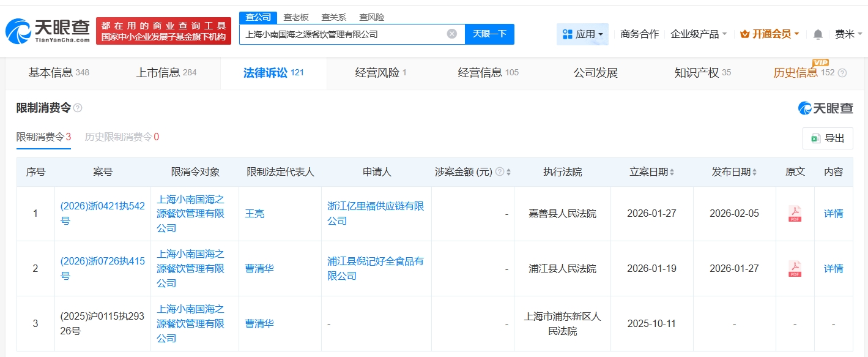868x357 pixels.
Task: Expand the 企业级产品 dropdown
Action: pos(699,34)
